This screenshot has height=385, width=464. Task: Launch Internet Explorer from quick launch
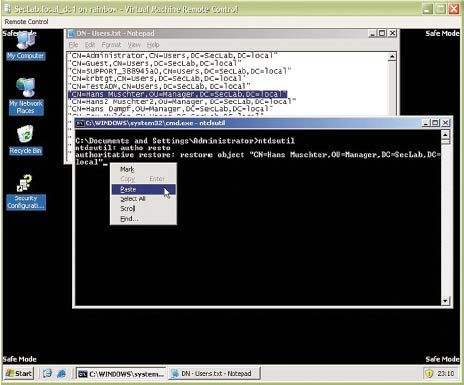click(61, 373)
